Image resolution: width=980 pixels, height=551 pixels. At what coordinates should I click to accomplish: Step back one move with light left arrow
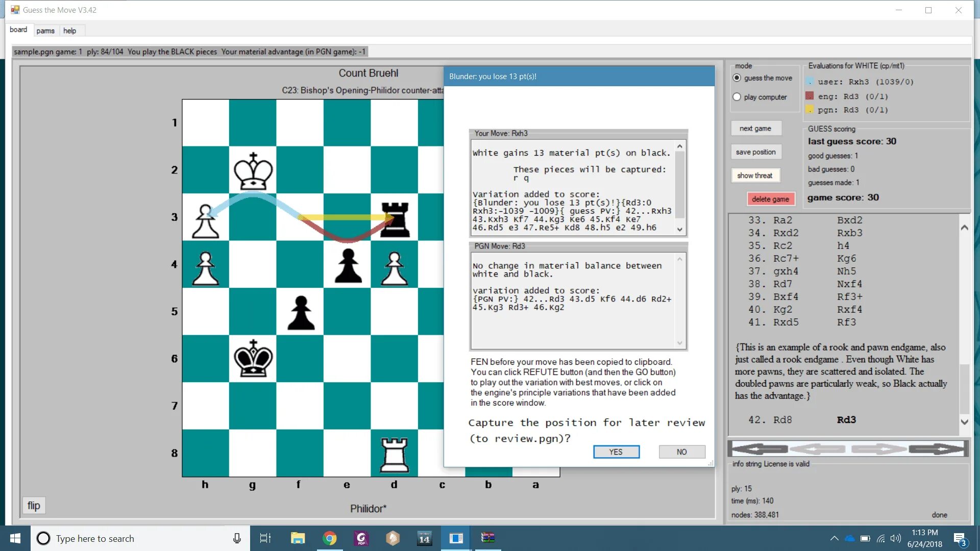point(818,449)
